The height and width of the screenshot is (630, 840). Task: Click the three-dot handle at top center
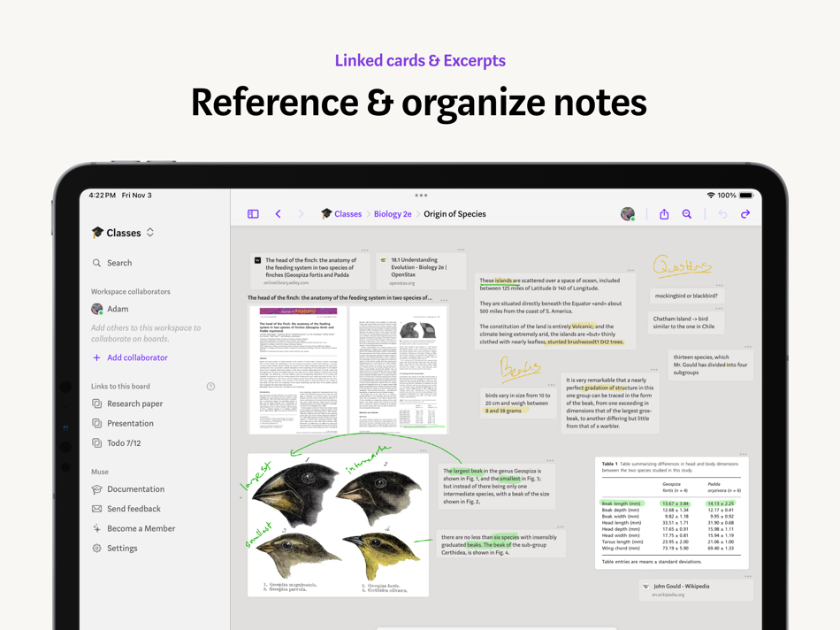click(x=421, y=196)
